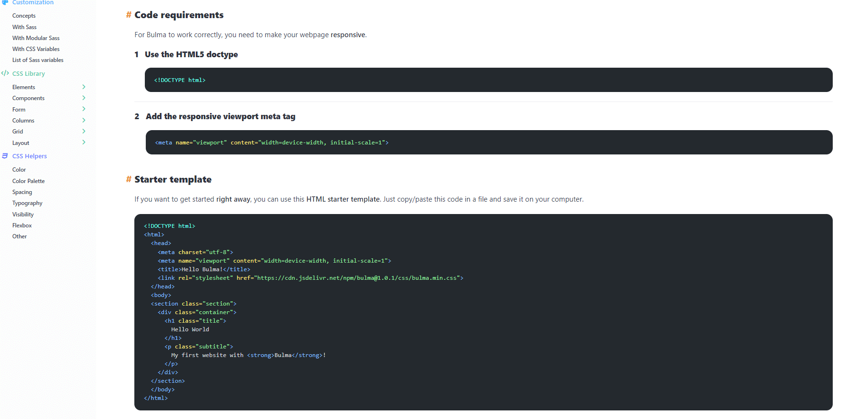Open the Spacing helpers page
The image size is (868, 419).
click(22, 192)
